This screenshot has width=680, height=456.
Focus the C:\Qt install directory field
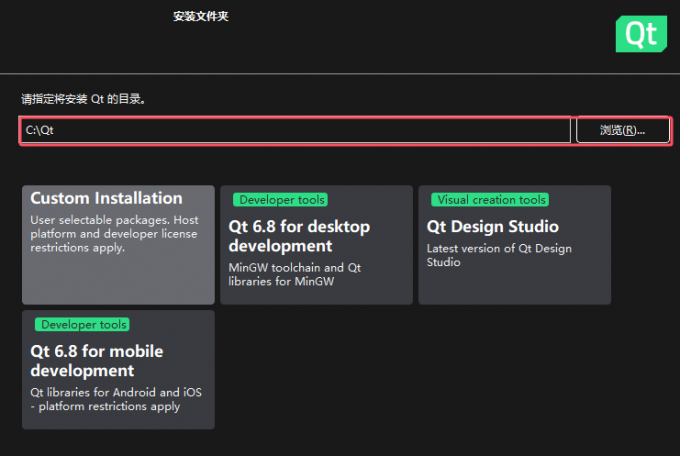(295, 130)
